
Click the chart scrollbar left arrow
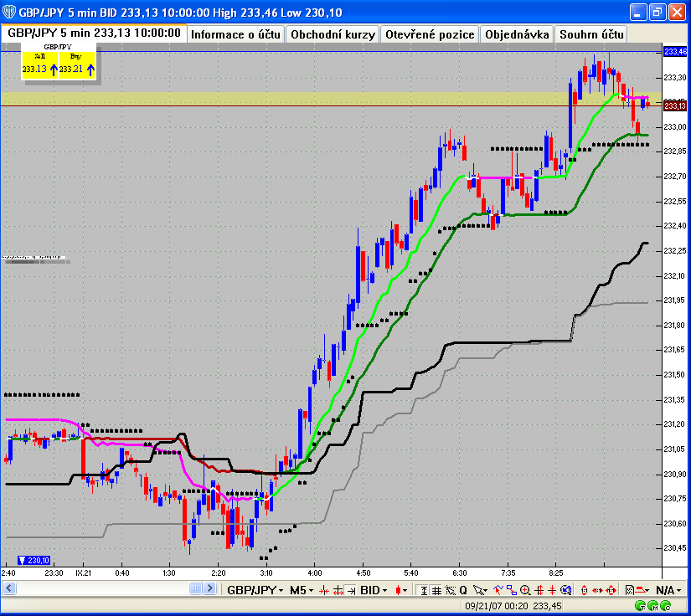click(9, 588)
